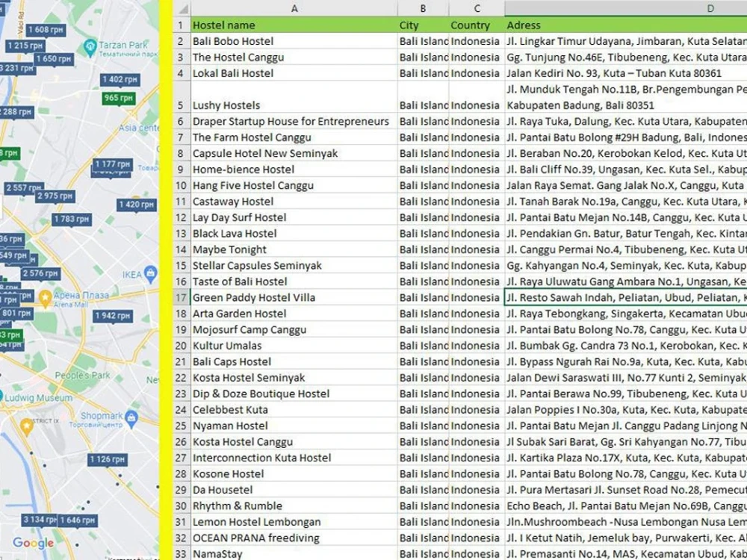This screenshot has height=560, width=747.
Task: Select cell 'Rhythm & Rumble'
Action: pos(294,506)
